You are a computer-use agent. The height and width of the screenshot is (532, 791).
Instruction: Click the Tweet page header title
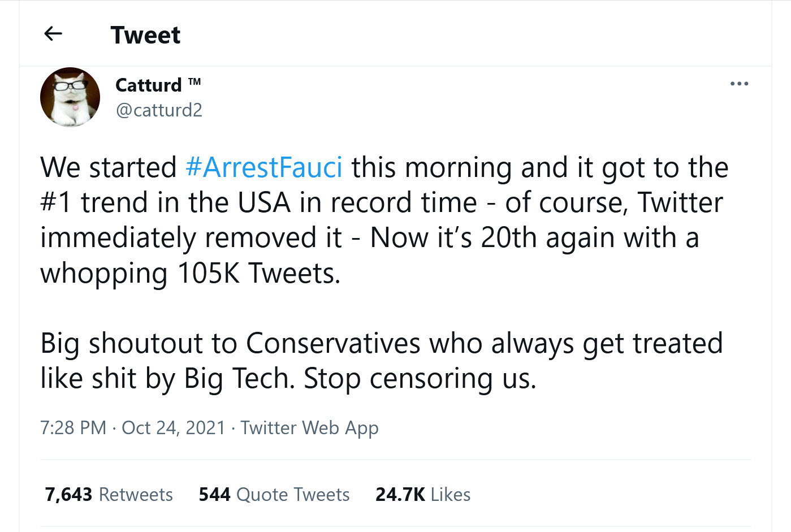145,35
